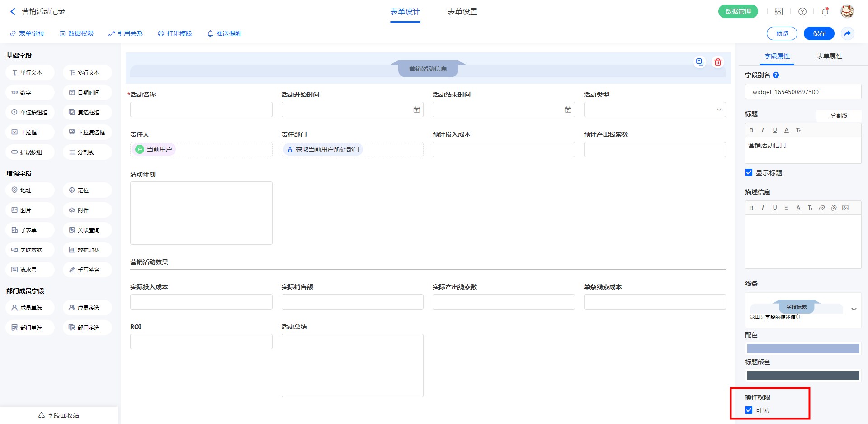Click the red delete trash icon
This screenshot has height=424, width=868.
click(717, 62)
